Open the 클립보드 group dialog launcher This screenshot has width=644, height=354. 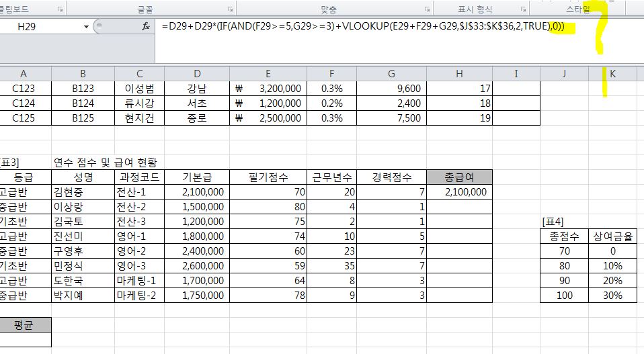tap(61, 9)
